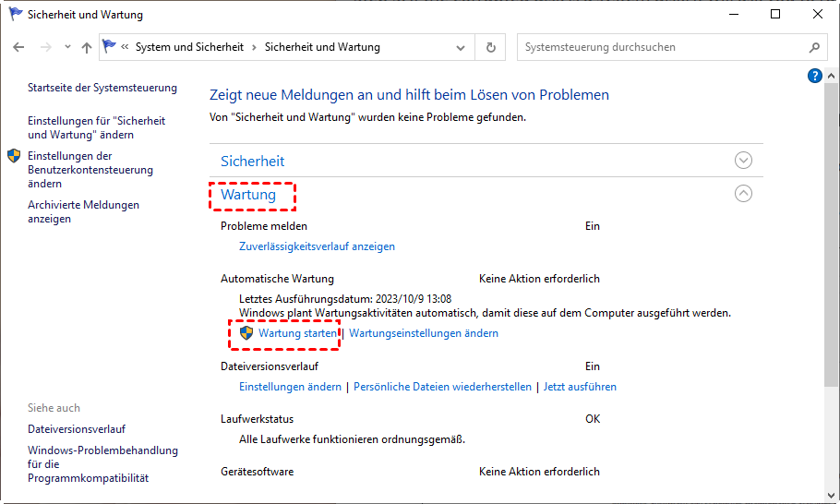840x504 pixels.
Task: Open Windows-Problembehandlung für die Programmkompatibilität link
Action: pyautogui.click(x=102, y=464)
